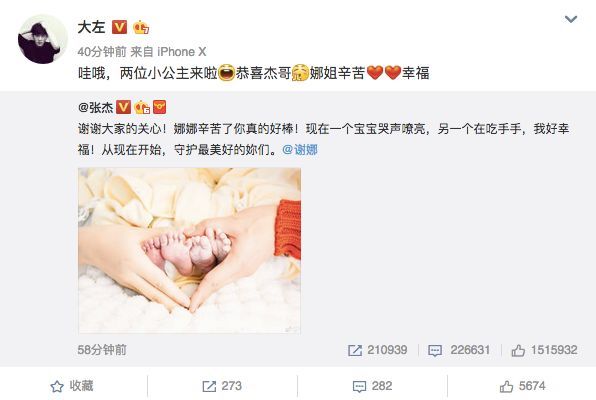Like this post with 5674 likes
This screenshot has width=596, height=400.
tap(522, 386)
